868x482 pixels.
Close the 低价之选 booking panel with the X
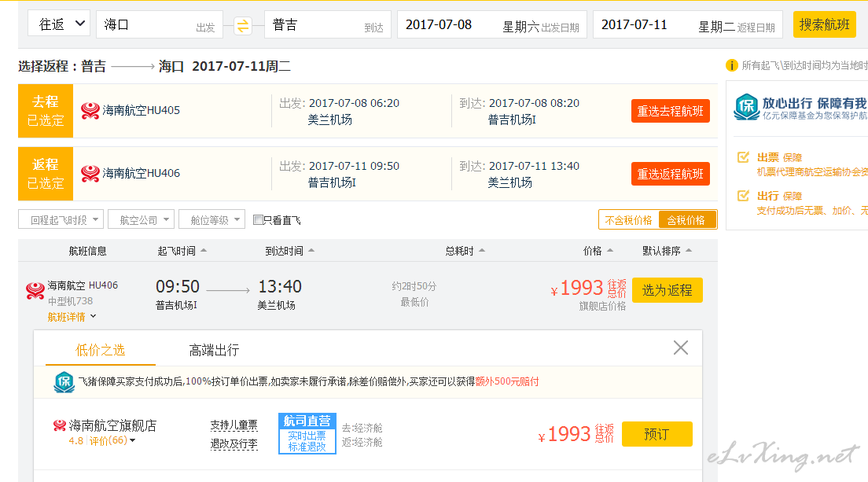pyautogui.click(x=680, y=348)
